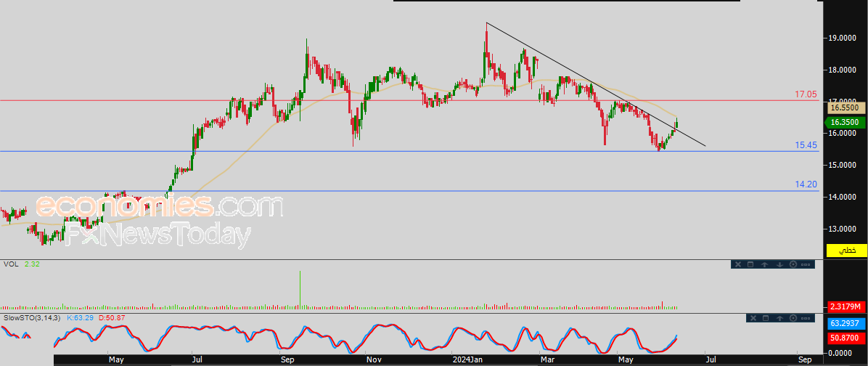The width and height of the screenshot is (868, 366).
Task: Click the stochastic K value tag 63.2937
Action: tap(846, 323)
